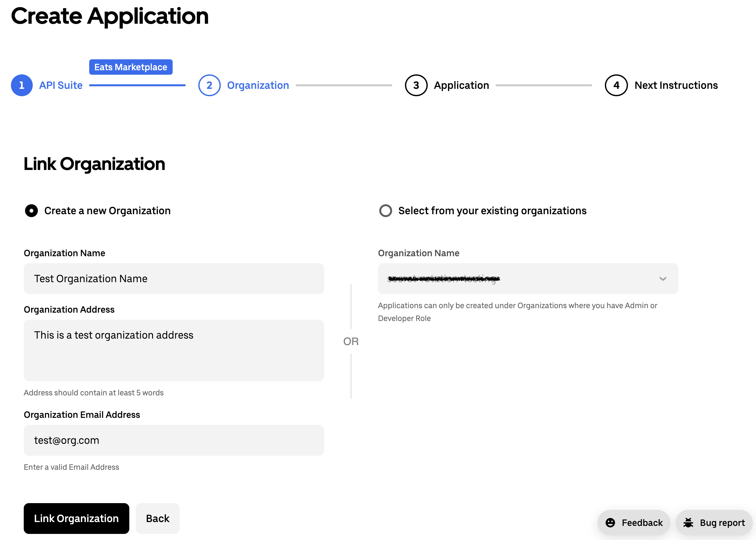Viewport: 756px width, 540px height.
Task: Click the Eats Marketplace badge icon
Action: (x=131, y=67)
